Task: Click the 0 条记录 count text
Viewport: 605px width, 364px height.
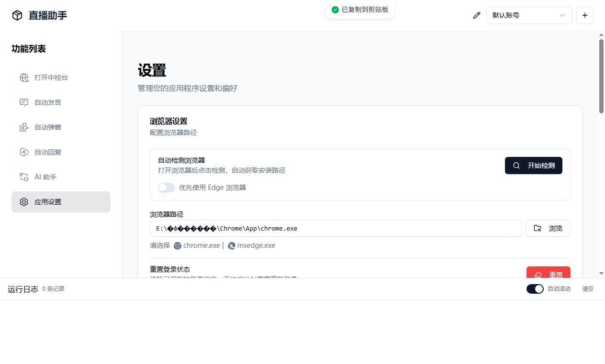Action: (x=53, y=289)
